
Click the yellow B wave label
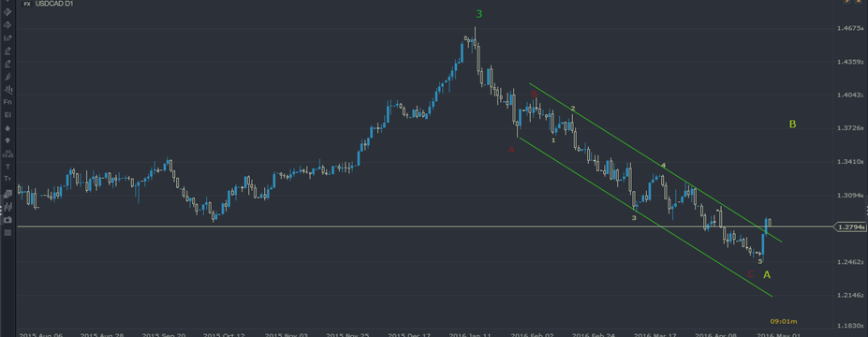click(792, 125)
